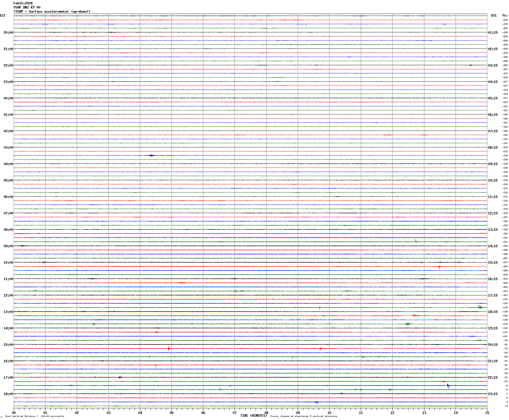Click the 01:15 UTC row label
509x420 pixels.
493,33
